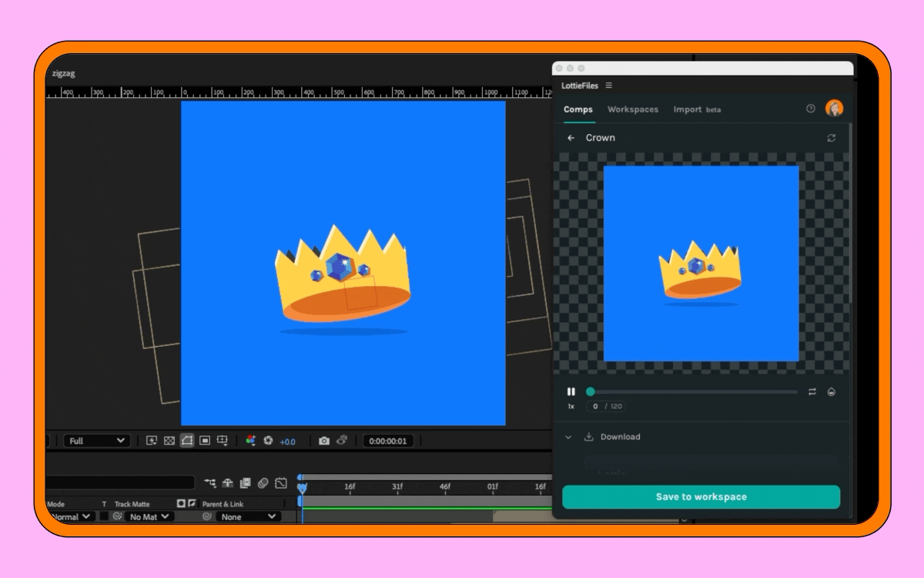Open grid and guide options
Viewport: 924px width, 578px height.
coord(223,441)
